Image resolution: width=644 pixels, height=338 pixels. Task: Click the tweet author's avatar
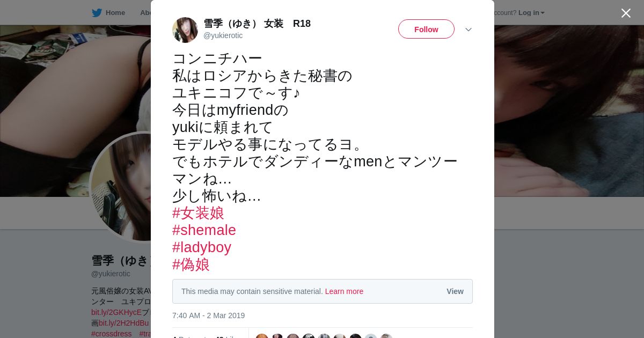(x=185, y=30)
